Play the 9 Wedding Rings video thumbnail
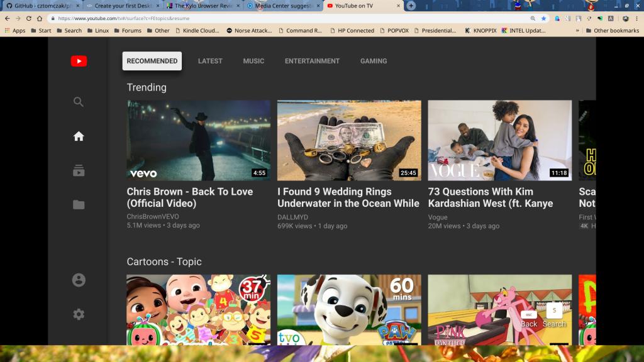644x362 pixels. coord(349,140)
